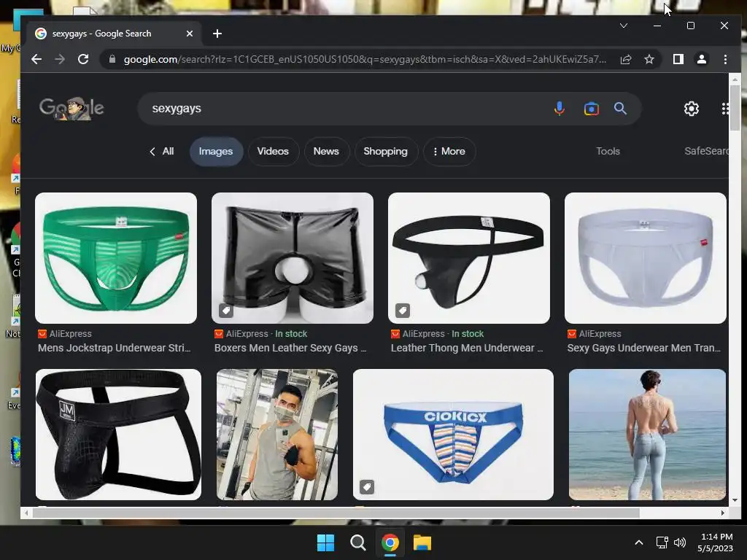
Task: Click product tag on leather boxers image
Action: (x=226, y=311)
